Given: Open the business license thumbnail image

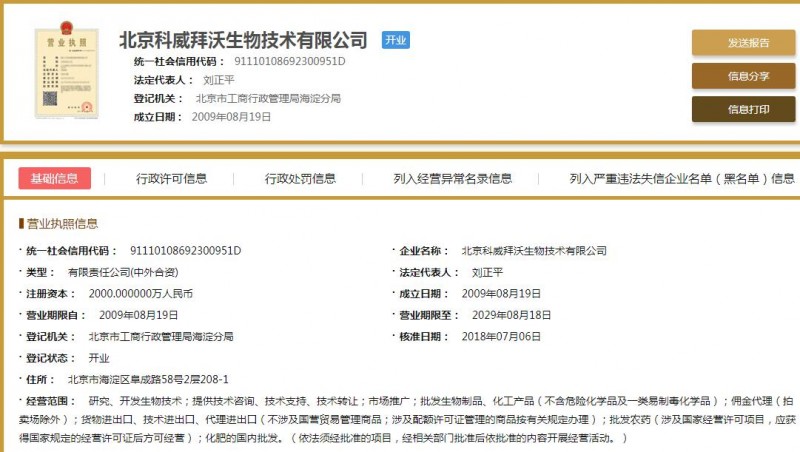Looking at the screenshot, I should [x=66, y=70].
